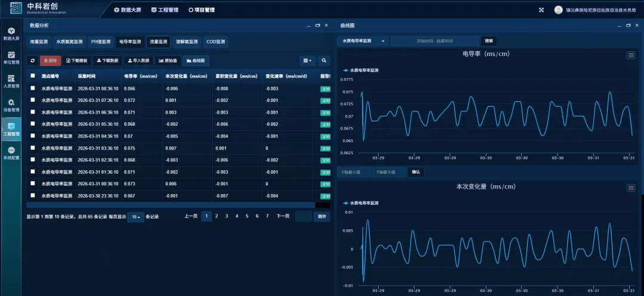Open 系统配置 in the left sidebar
Image resolution: width=644 pixels, height=296 pixels.
coord(11,153)
